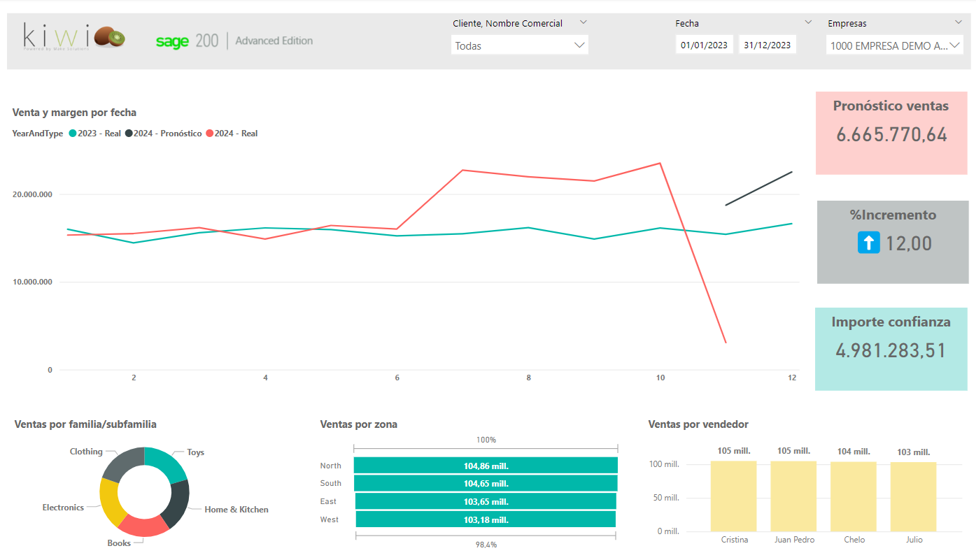976x560 pixels.
Task: Click the Electronics label on donut chart
Action: [63, 508]
